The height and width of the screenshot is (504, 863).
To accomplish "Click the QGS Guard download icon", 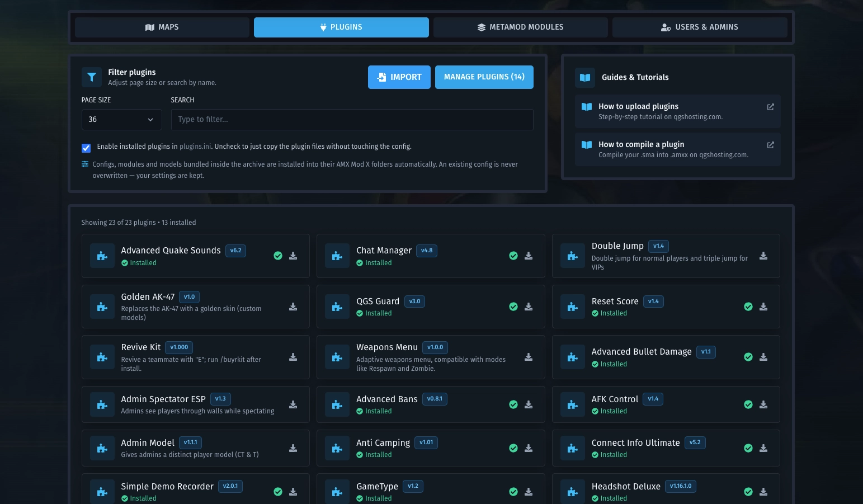I will pos(529,307).
